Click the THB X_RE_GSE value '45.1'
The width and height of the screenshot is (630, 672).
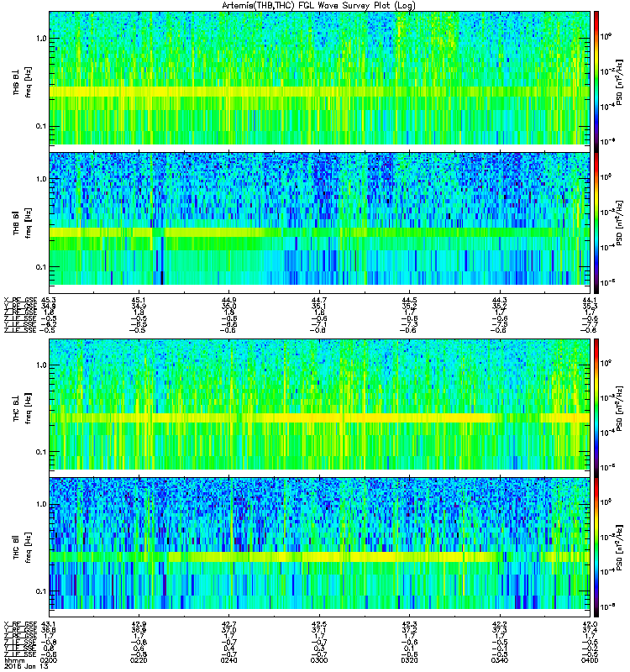click(x=139, y=300)
